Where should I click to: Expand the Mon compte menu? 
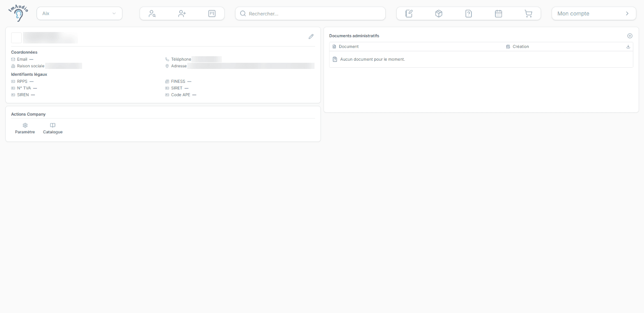[x=593, y=14]
